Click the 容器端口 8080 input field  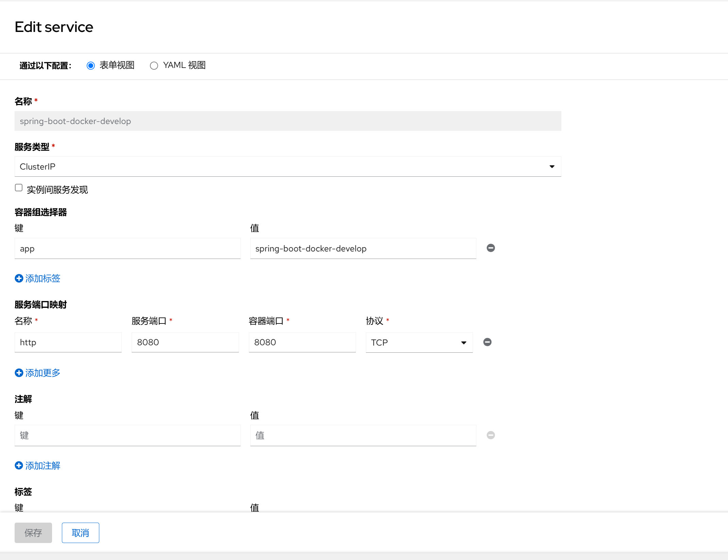(x=302, y=343)
